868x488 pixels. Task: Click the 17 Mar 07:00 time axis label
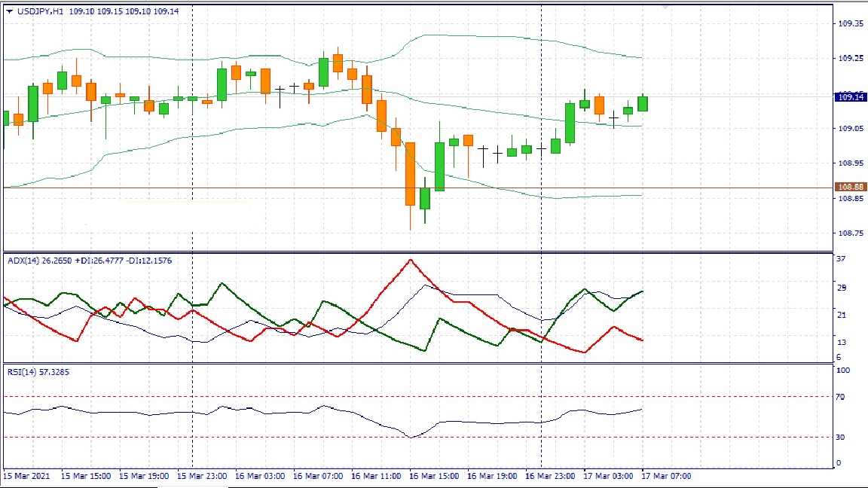point(666,476)
